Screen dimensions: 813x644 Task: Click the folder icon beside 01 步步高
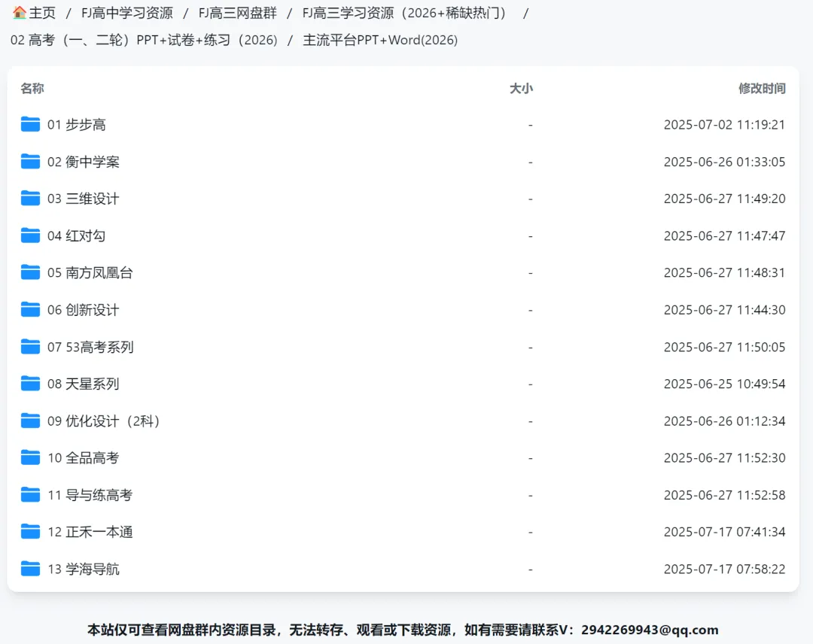pos(29,125)
